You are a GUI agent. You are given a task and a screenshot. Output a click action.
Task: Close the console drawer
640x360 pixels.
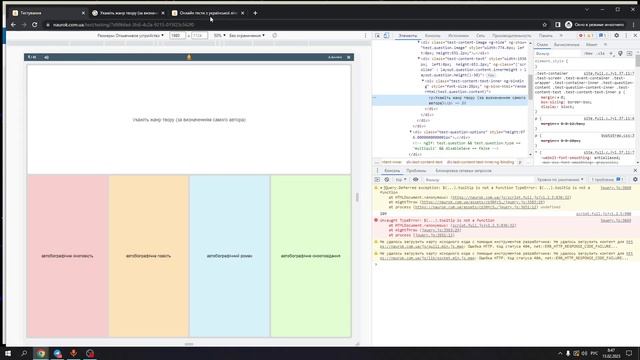635,171
